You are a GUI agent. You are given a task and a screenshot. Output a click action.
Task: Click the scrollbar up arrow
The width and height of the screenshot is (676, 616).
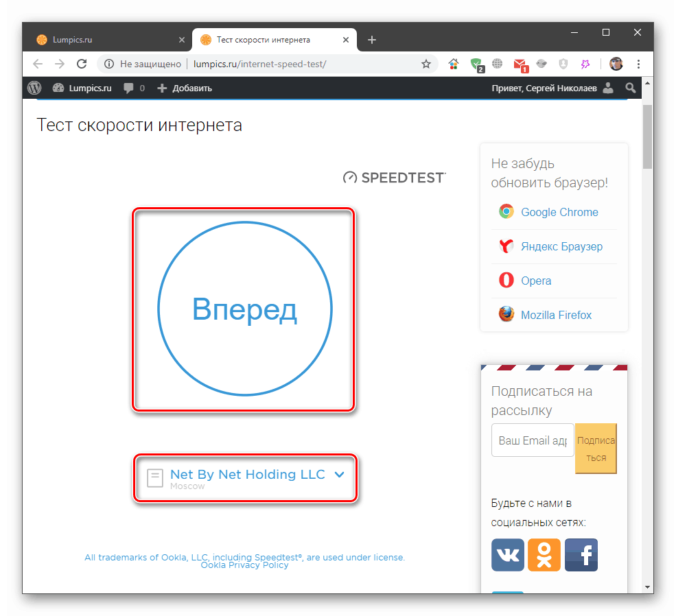click(x=647, y=83)
